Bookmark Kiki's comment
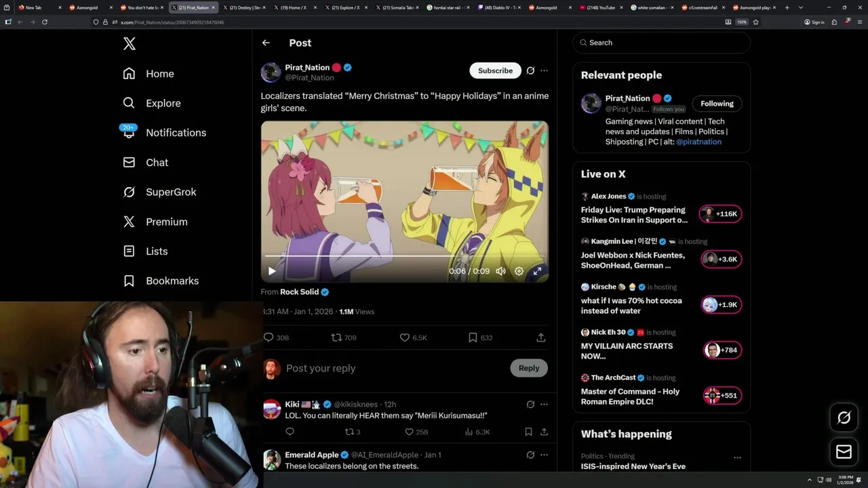 (x=528, y=432)
